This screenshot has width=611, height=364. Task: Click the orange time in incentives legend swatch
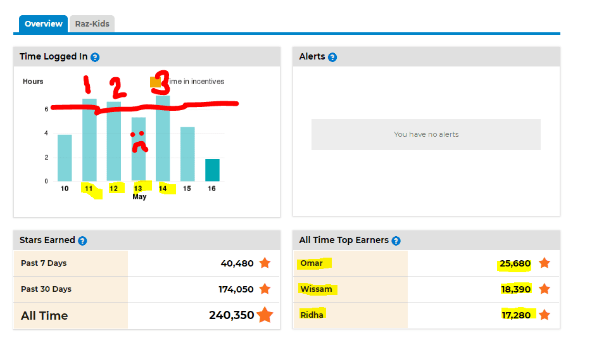click(x=155, y=82)
